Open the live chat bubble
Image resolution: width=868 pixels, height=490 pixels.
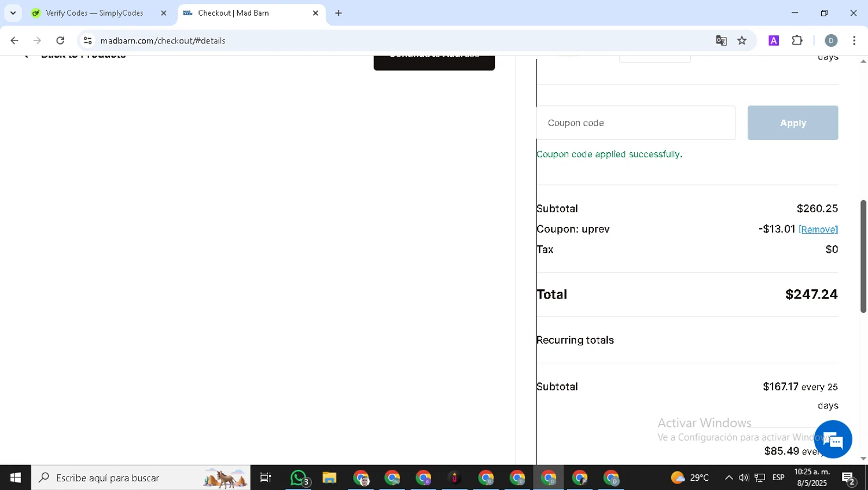[833, 440]
